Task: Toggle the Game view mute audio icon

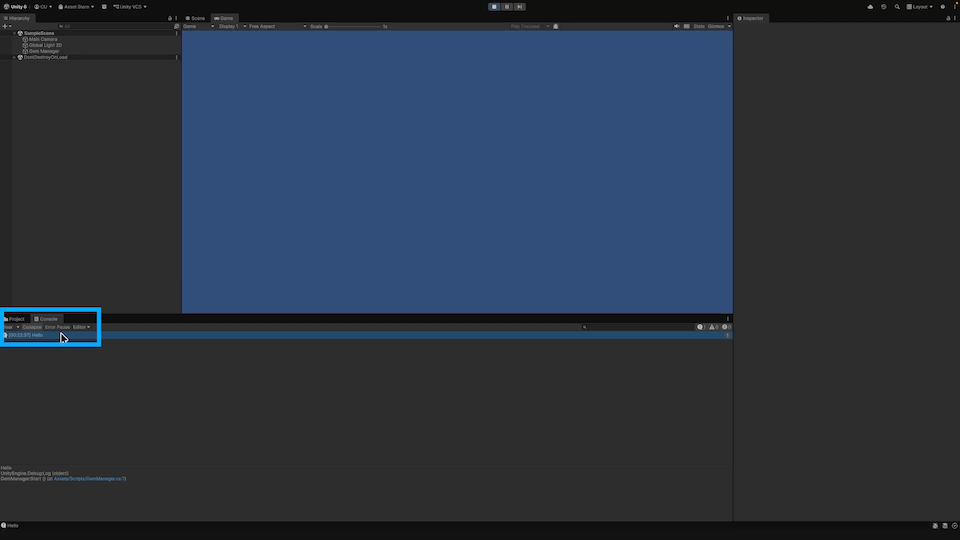Action: coord(677,26)
